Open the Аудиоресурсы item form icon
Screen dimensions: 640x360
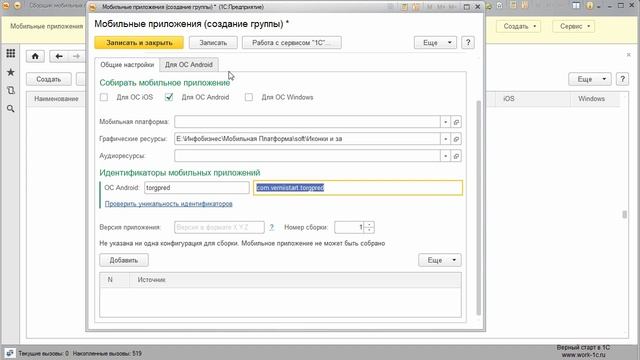(x=456, y=156)
